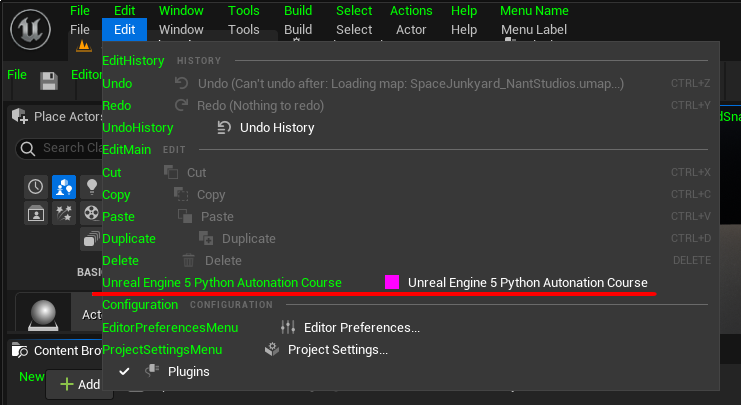Open the Menu Label menu
Image resolution: width=741 pixels, height=405 pixels.
point(534,29)
